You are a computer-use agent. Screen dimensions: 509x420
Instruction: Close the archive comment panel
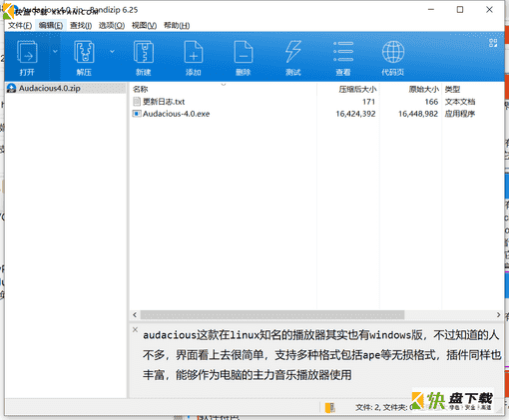(135, 329)
